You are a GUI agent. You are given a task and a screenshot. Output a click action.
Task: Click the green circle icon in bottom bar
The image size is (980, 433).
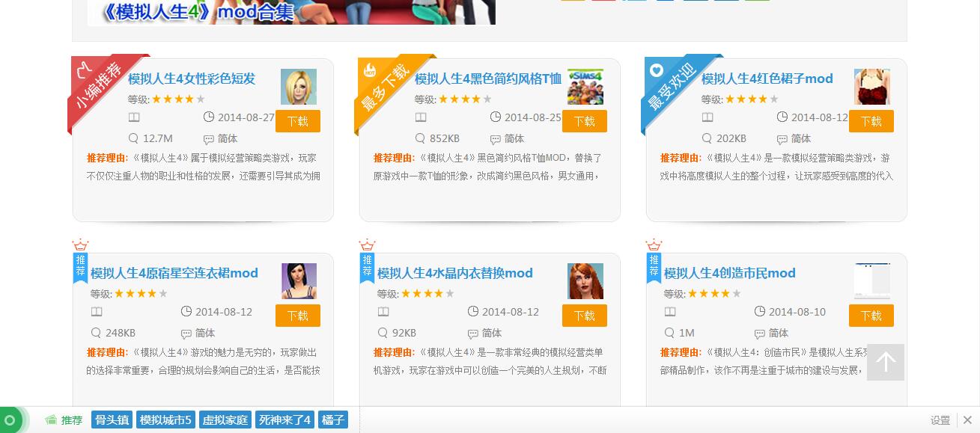point(10,420)
